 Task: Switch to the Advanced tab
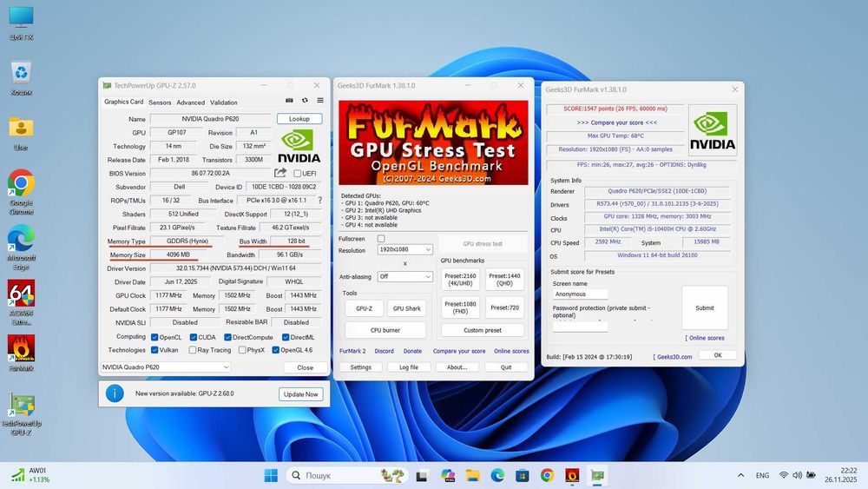click(190, 102)
